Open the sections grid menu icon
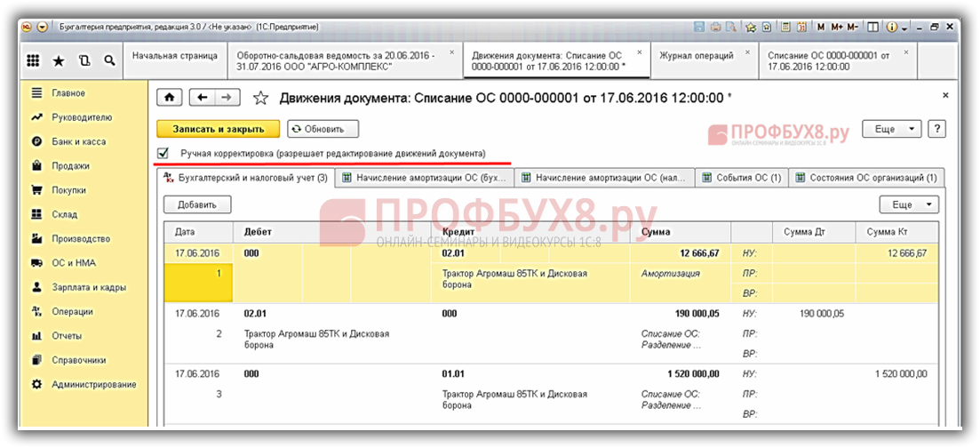 coord(34,60)
